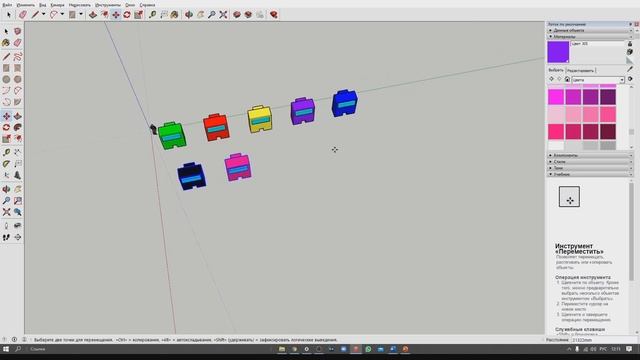This screenshot has height=360, width=640.
Task: Open the line tool dropdown arrow
Action: click(44, 15)
